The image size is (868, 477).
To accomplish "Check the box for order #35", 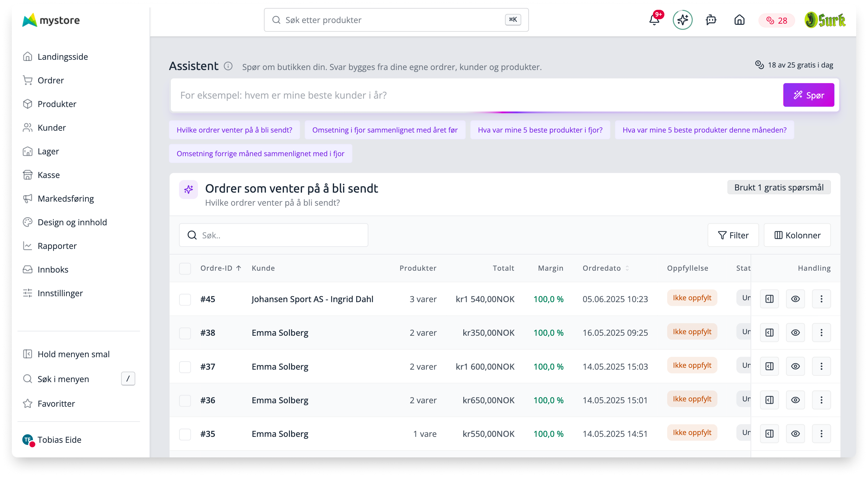I will (x=185, y=434).
